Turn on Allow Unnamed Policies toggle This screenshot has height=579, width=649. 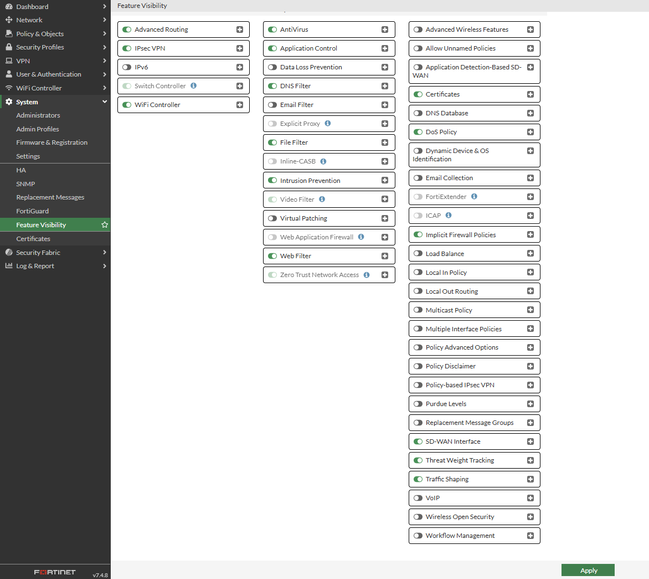pos(418,48)
